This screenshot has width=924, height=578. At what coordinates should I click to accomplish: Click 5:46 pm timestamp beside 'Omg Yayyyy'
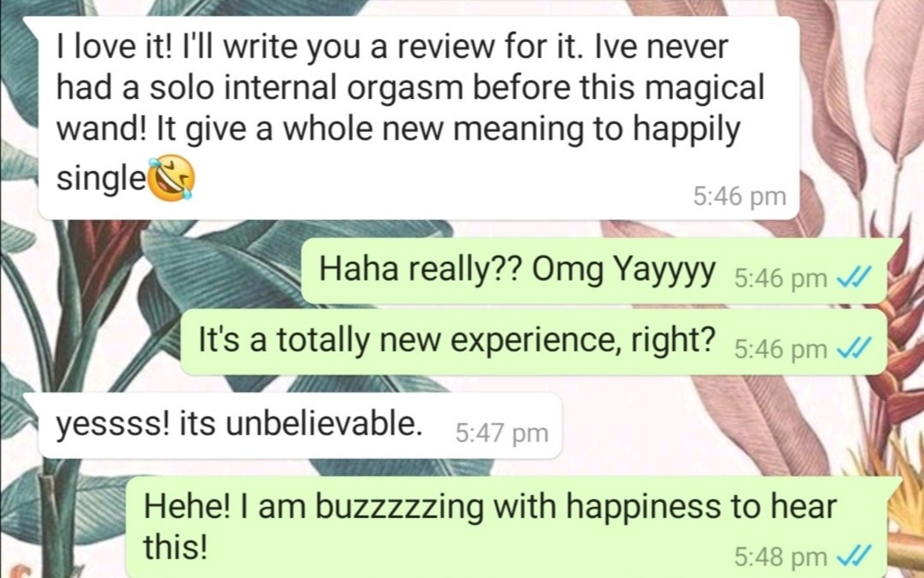coord(781,278)
